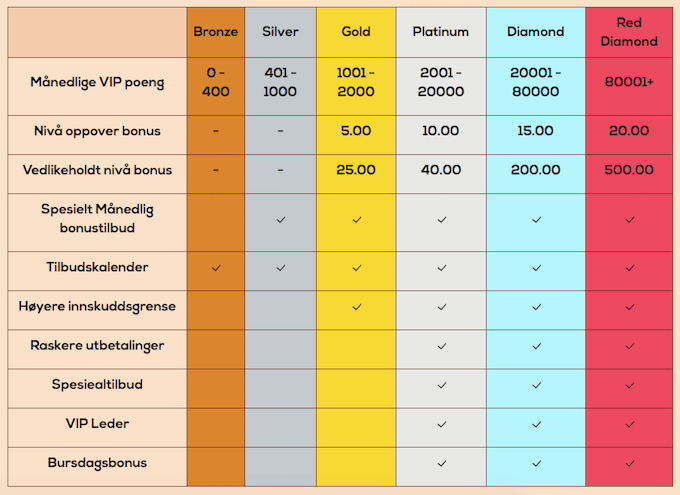This screenshot has width=680, height=495.
Task: Click the Bronze checkmark in Tilbudskalender row
Action: point(216,268)
